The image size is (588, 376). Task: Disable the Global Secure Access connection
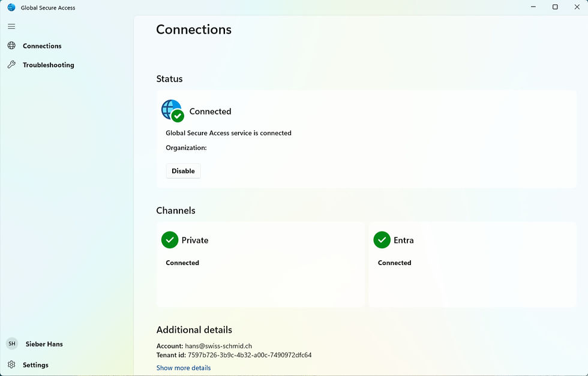pos(183,171)
